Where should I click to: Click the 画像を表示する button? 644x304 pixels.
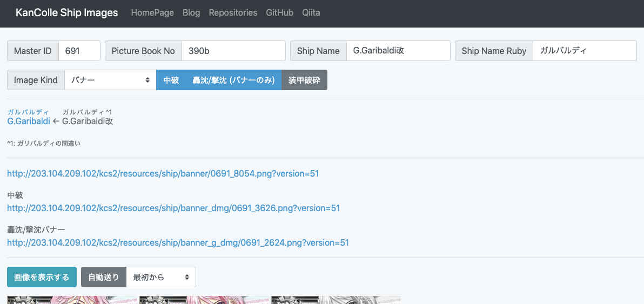click(42, 277)
